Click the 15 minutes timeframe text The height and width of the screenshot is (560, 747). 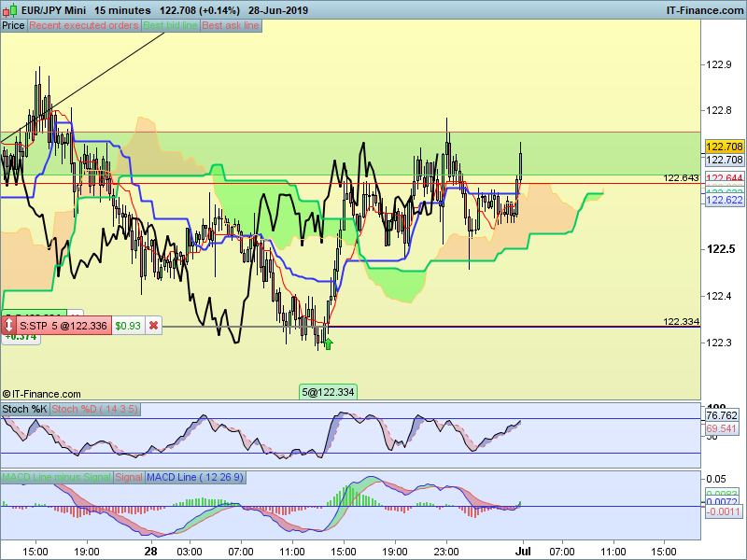point(122,10)
